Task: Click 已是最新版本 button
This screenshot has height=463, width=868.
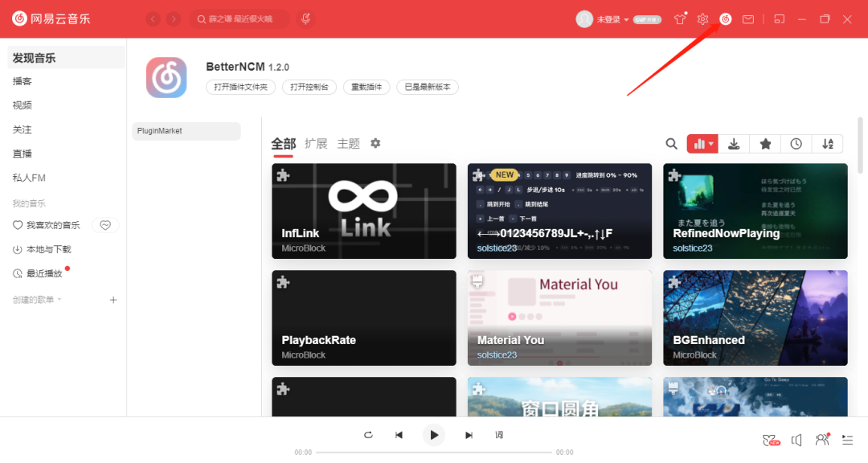Action: [428, 87]
